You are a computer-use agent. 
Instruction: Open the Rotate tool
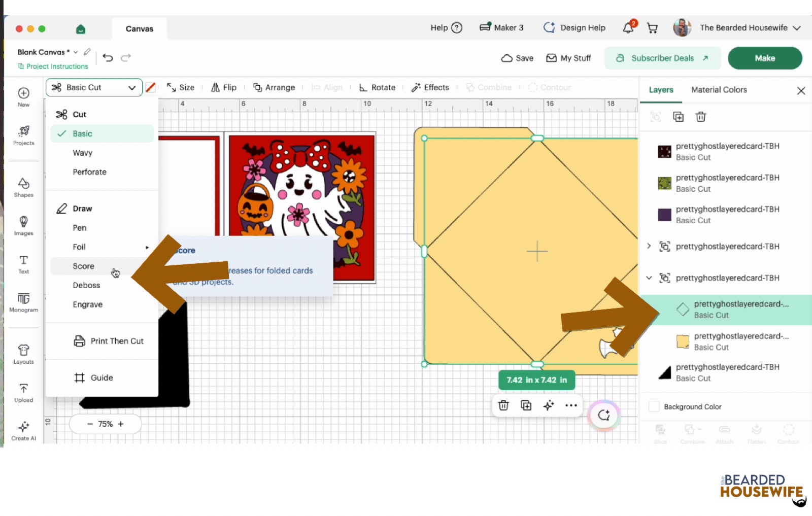(x=377, y=87)
